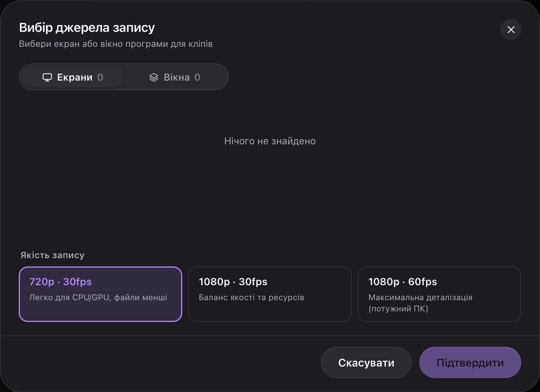Click the stacked layers icon beside Вікна

pos(154,77)
